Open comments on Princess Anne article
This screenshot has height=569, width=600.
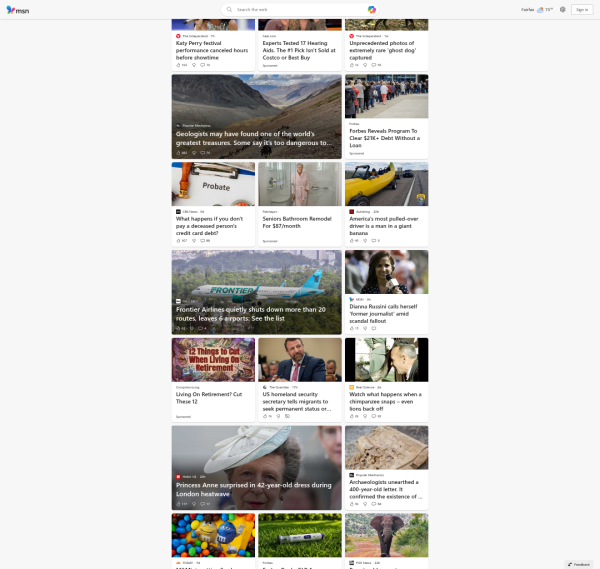point(203,504)
